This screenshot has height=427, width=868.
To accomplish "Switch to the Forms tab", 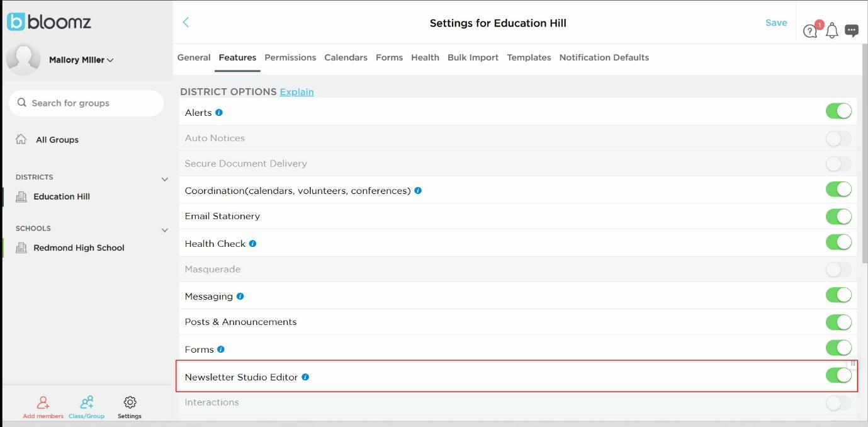I will click(x=389, y=57).
